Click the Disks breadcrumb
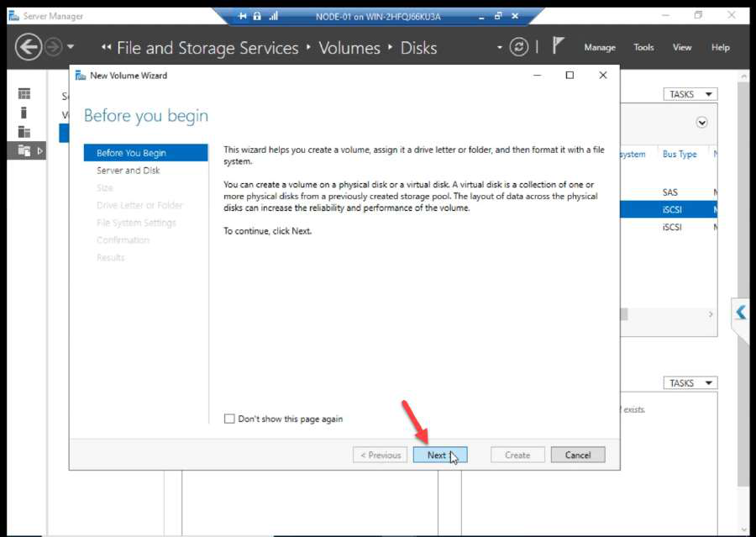756x537 pixels. tap(418, 48)
